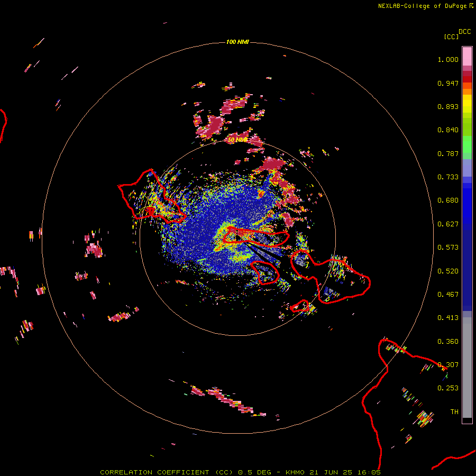
Task: Click the TH threshold label
Action: pyautogui.click(x=454, y=412)
